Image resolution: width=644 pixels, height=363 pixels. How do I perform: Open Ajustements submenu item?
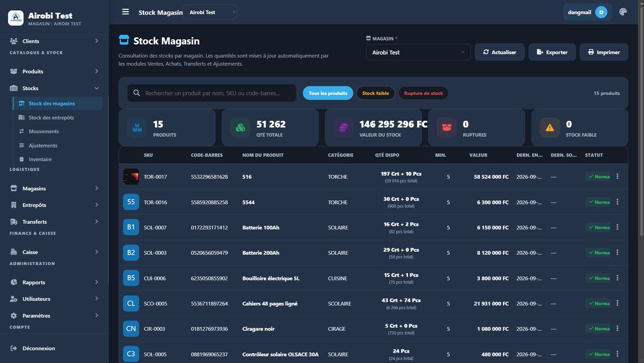pyautogui.click(x=58, y=146)
